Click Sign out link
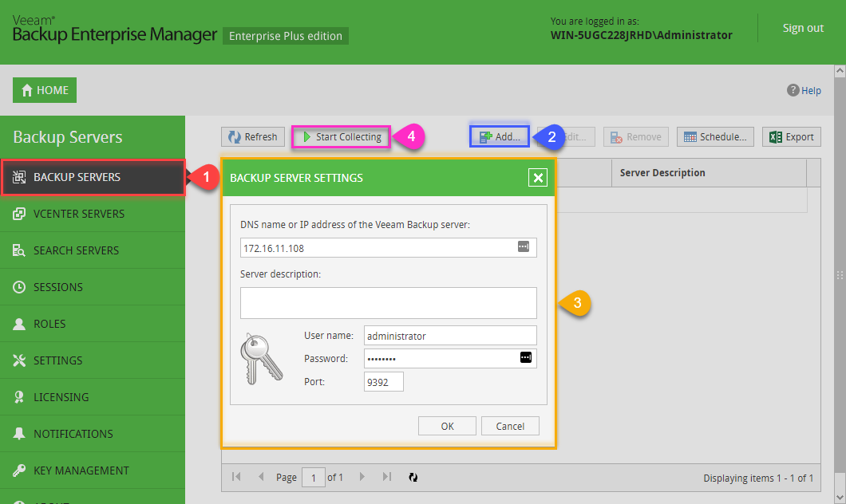This screenshot has height=504, width=846. point(802,28)
